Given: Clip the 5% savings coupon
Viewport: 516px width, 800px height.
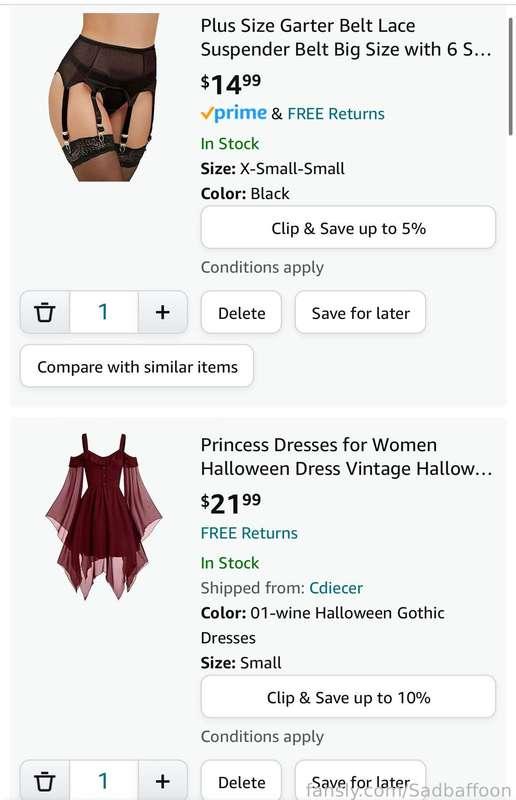Looking at the screenshot, I should click(348, 228).
